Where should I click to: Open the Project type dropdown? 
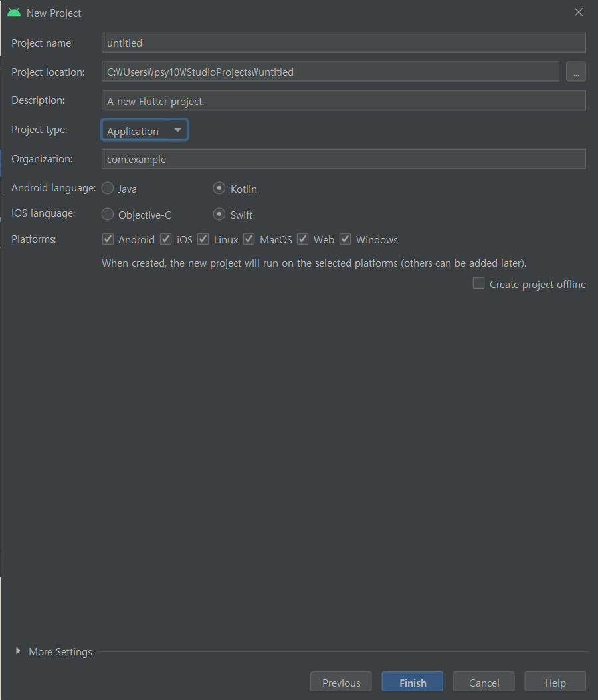coord(145,130)
